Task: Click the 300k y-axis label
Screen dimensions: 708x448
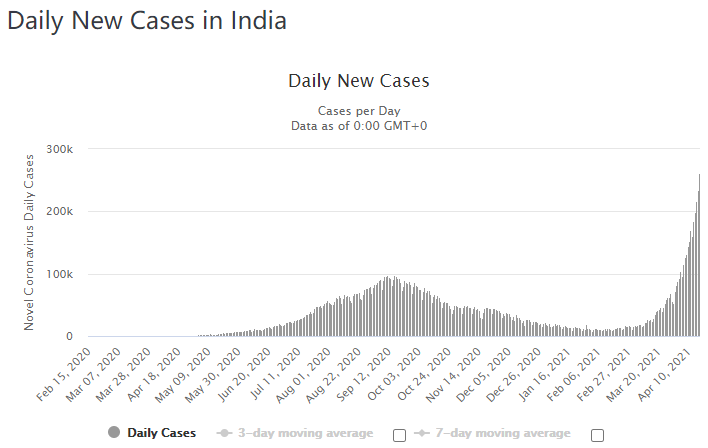Action: click(60, 149)
